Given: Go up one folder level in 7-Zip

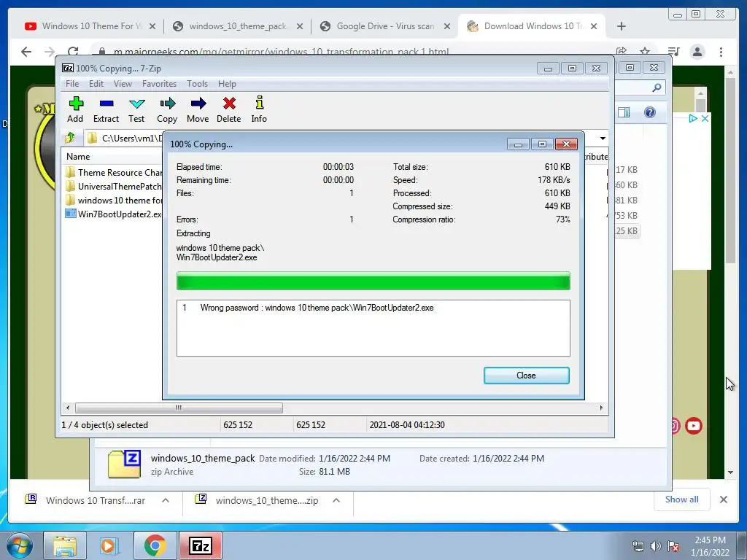Looking at the screenshot, I should (70, 138).
